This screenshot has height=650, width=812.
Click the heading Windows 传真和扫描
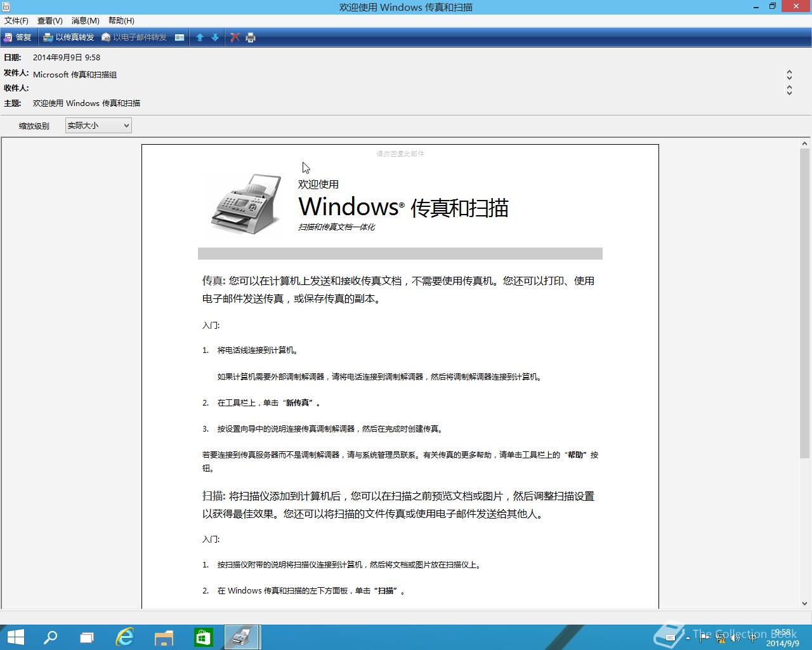point(403,208)
